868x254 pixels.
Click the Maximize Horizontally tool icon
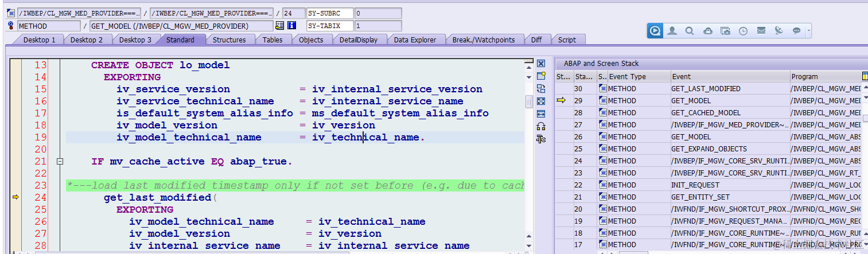click(x=541, y=114)
